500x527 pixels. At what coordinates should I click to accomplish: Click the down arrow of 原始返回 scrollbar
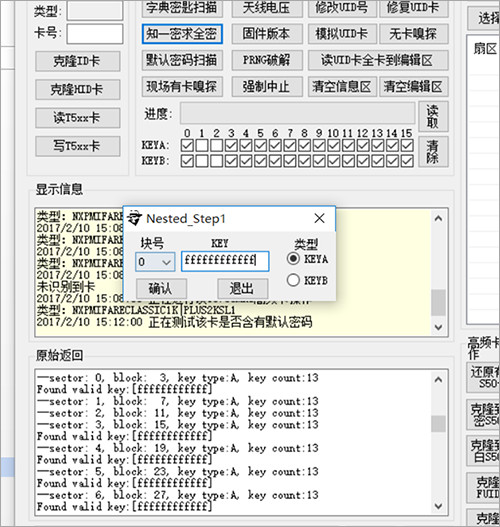pos(438,506)
